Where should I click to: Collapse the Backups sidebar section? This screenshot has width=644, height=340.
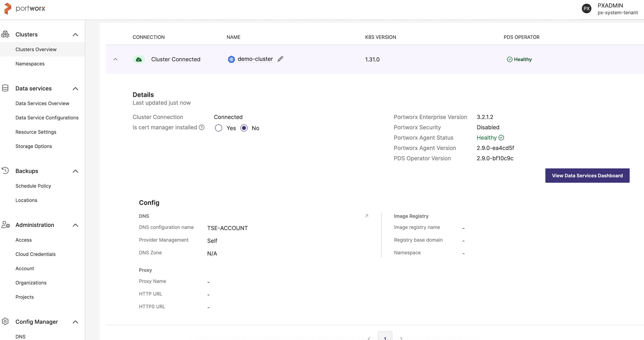click(75, 171)
